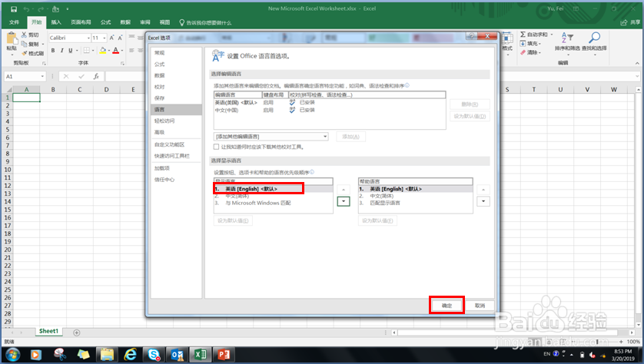Switch to the 插入 Insert ribbon tab
The height and width of the screenshot is (364, 644).
(56, 22)
